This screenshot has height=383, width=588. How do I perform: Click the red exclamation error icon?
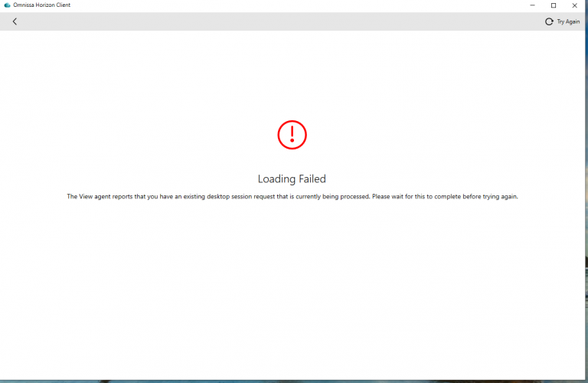pos(292,135)
